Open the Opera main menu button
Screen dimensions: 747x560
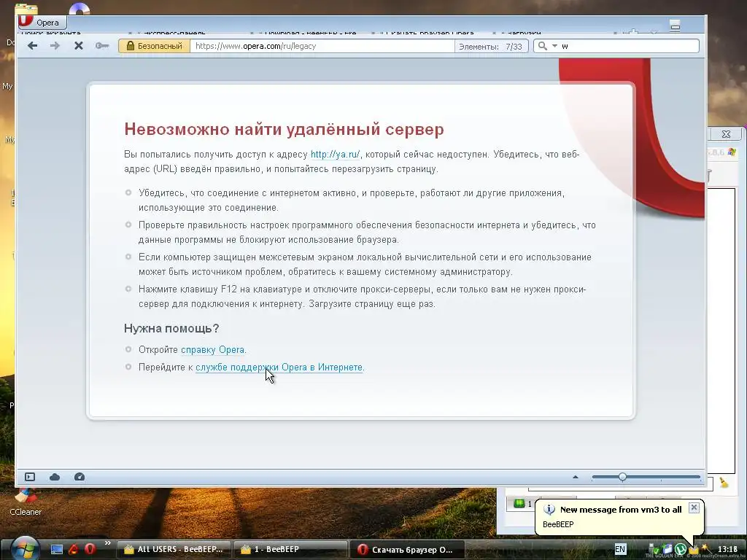[x=42, y=22]
